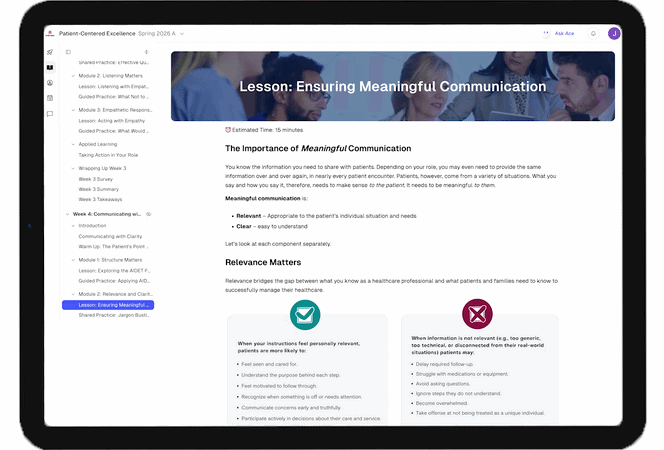The image size is (664, 450).
Task: Open the purple J user avatar
Action: [x=614, y=33]
